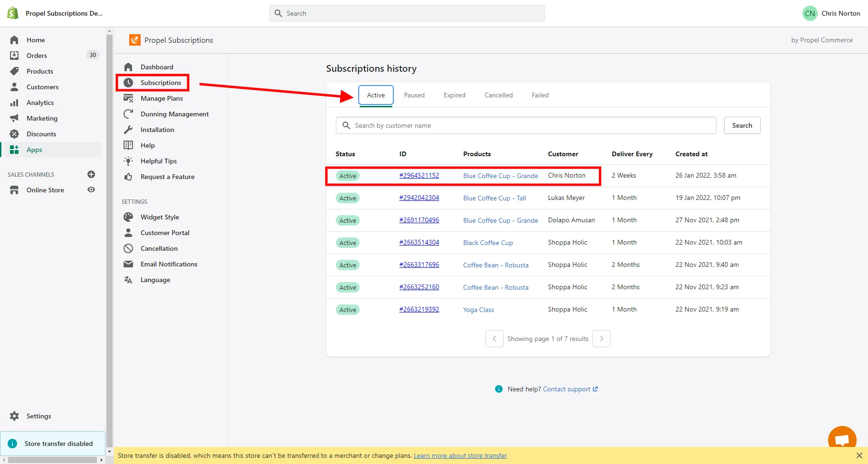Image resolution: width=868 pixels, height=464 pixels.
Task: Switch to the Paused tab
Action: pyautogui.click(x=414, y=95)
